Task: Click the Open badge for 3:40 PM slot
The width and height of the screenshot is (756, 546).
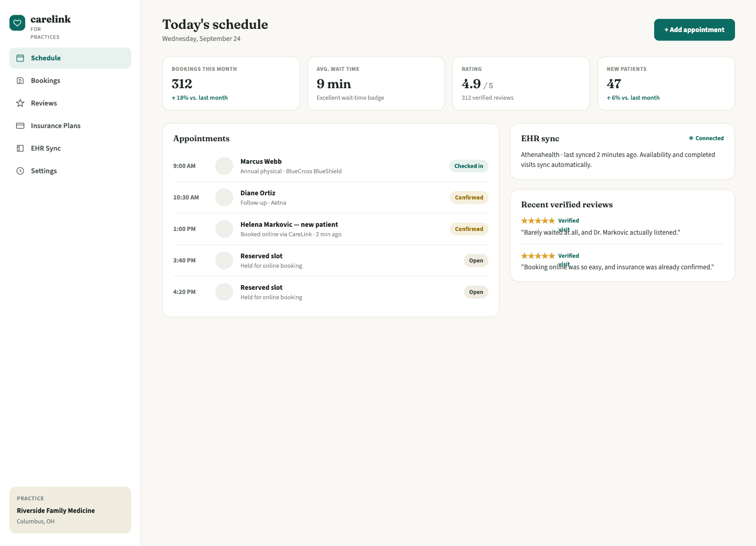Action: pyautogui.click(x=476, y=260)
